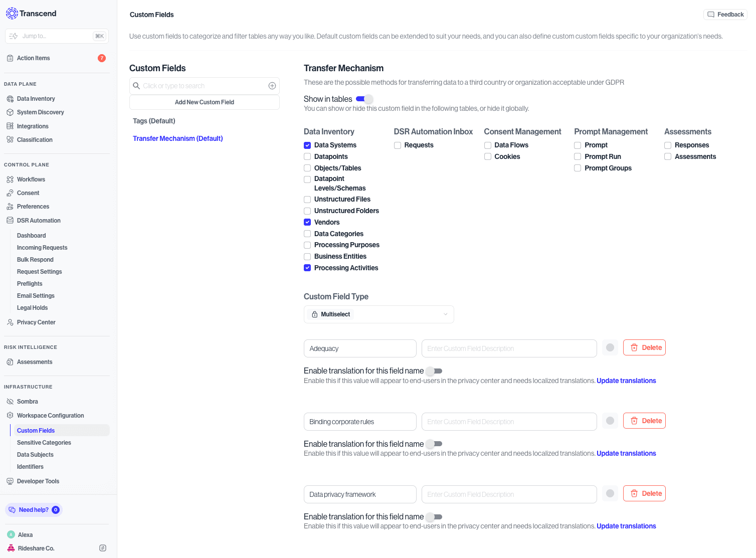Go to Privacy Center
Viewport: 756px width, 558px height.
pyautogui.click(x=36, y=322)
